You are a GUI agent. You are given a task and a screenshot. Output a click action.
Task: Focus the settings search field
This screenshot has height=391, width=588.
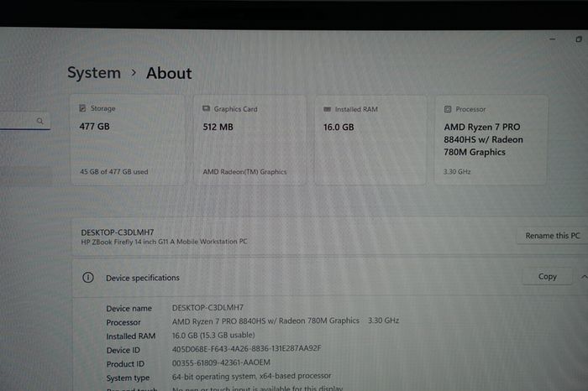coord(24,121)
